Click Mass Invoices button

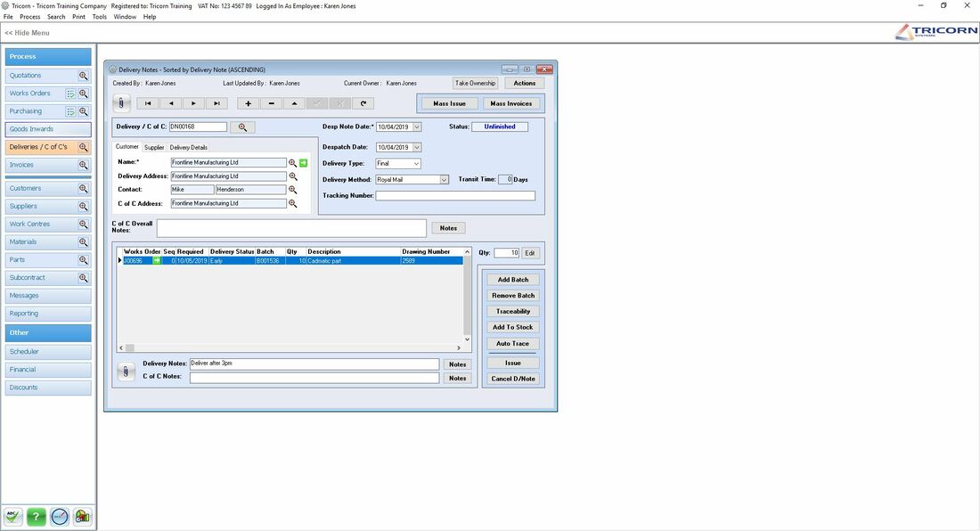click(x=511, y=103)
